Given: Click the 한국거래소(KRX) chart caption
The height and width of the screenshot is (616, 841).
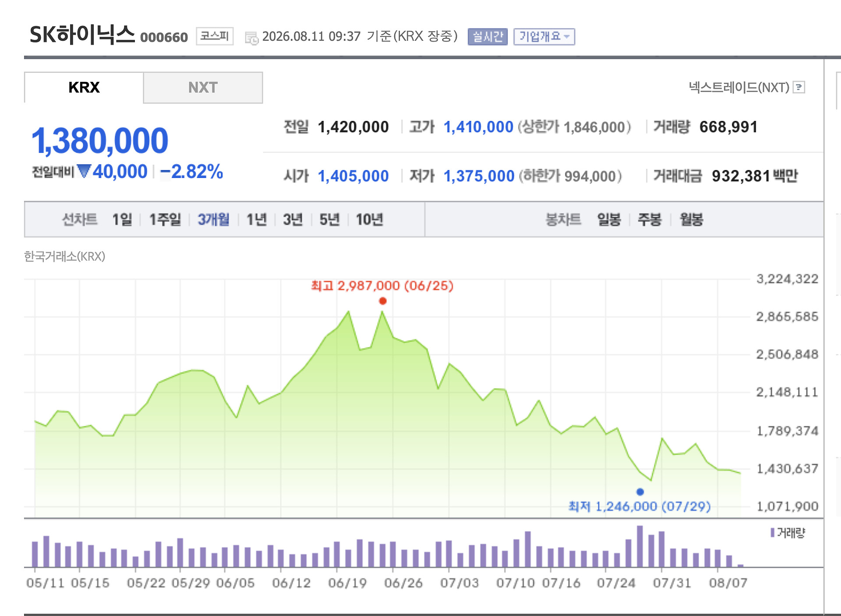Looking at the screenshot, I should 64,256.
